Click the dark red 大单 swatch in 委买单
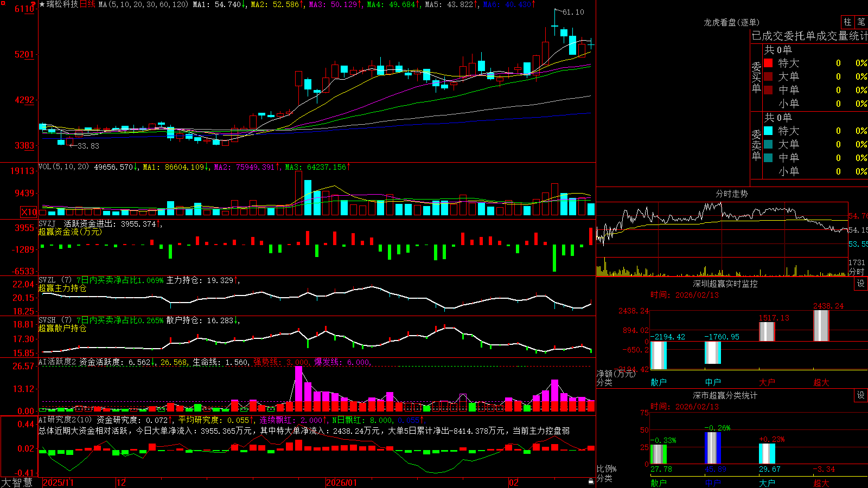Viewport: 868px width, 488px height. [x=768, y=76]
